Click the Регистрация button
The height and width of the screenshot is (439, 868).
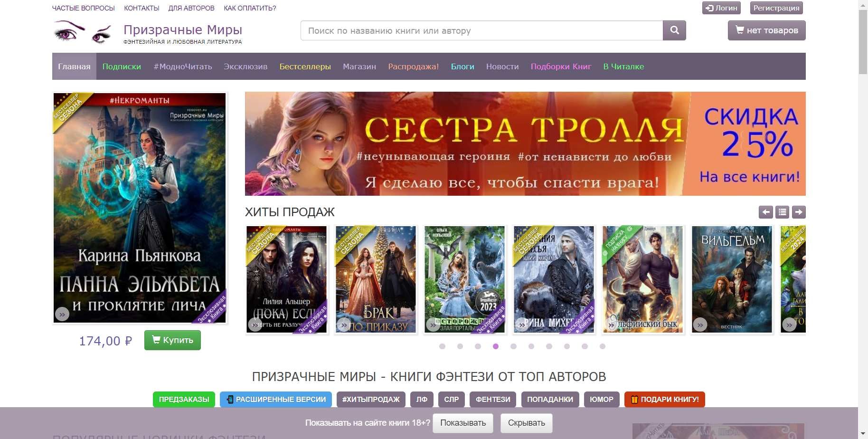[x=776, y=8]
